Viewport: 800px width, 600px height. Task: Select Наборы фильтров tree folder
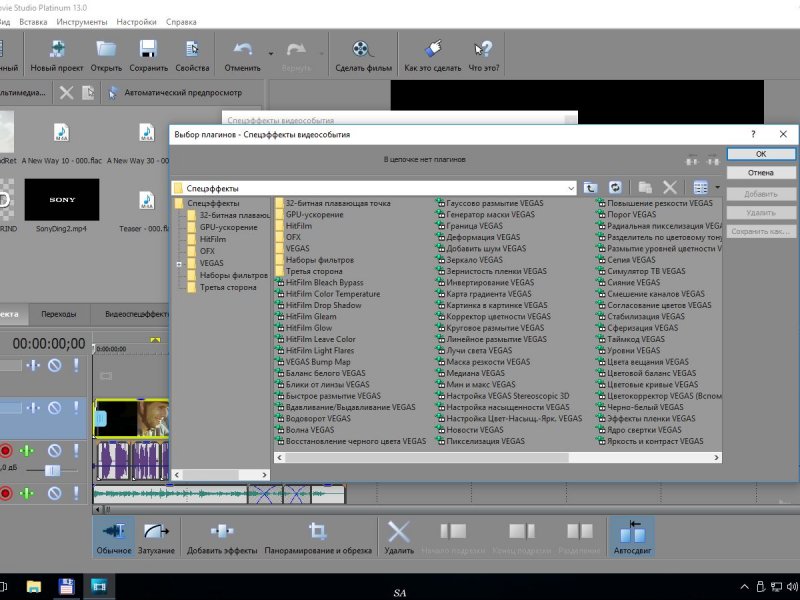(x=227, y=275)
